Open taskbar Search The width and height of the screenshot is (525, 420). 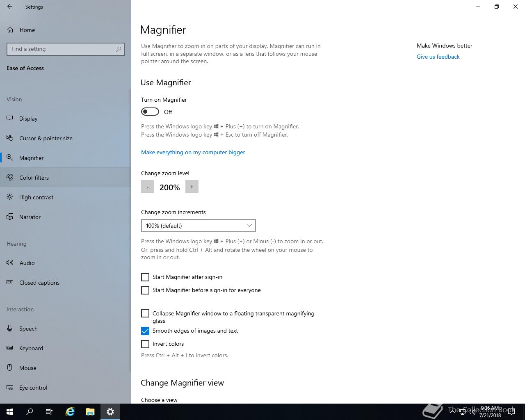(x=30, y=412)
